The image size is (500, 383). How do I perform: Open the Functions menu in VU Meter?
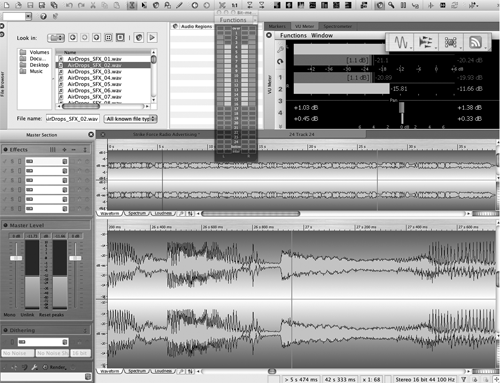[293, 35]
